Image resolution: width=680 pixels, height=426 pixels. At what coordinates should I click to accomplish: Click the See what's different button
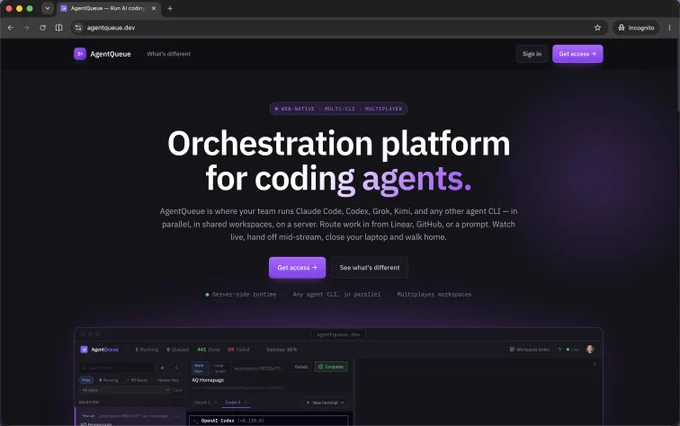369,268
